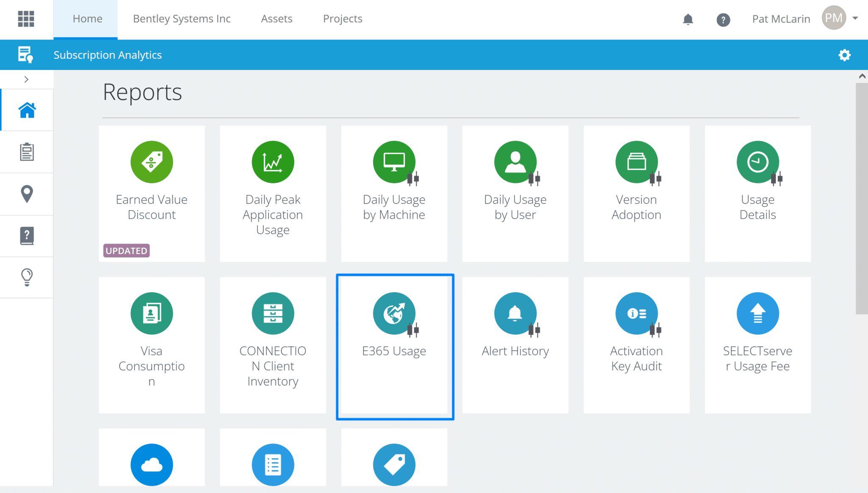Open the Activation Key Audit icon
This screenshot has height=493, width=868.
[637, 313]
